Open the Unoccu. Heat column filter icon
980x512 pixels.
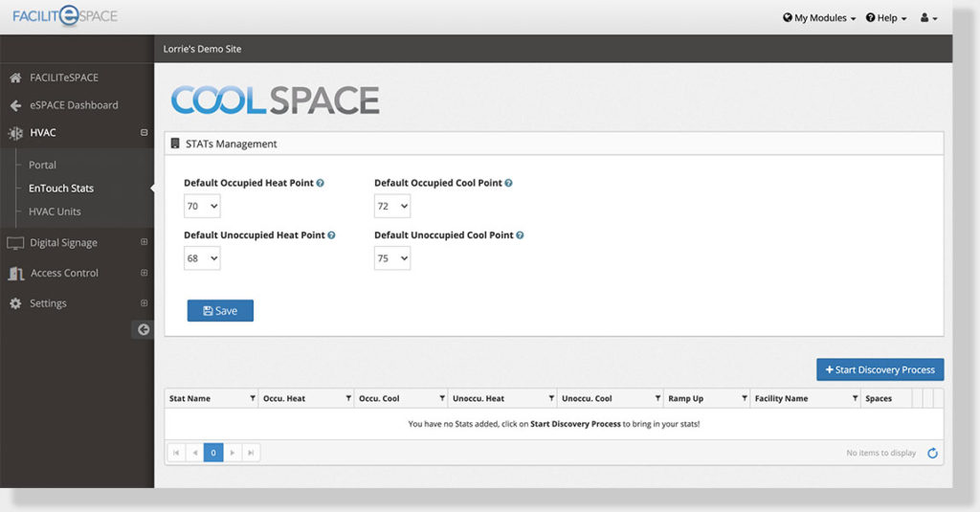click(551, 398)
